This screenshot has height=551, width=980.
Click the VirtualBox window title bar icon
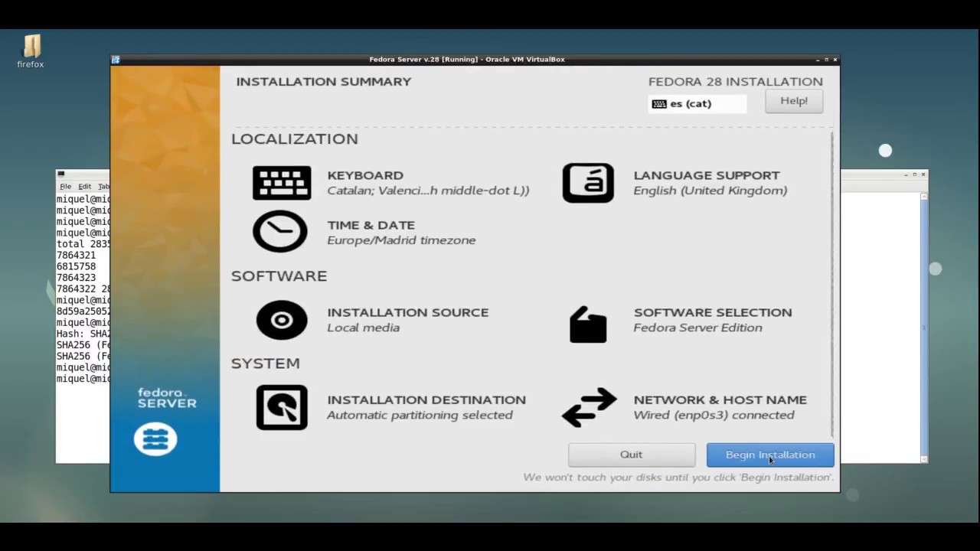pyautogui.click(x=116, y=60)
